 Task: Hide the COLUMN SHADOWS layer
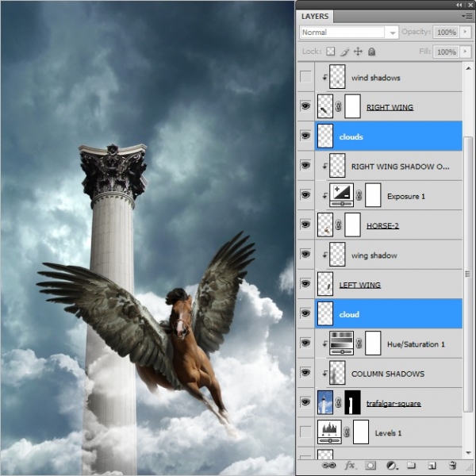click(305, 373)
